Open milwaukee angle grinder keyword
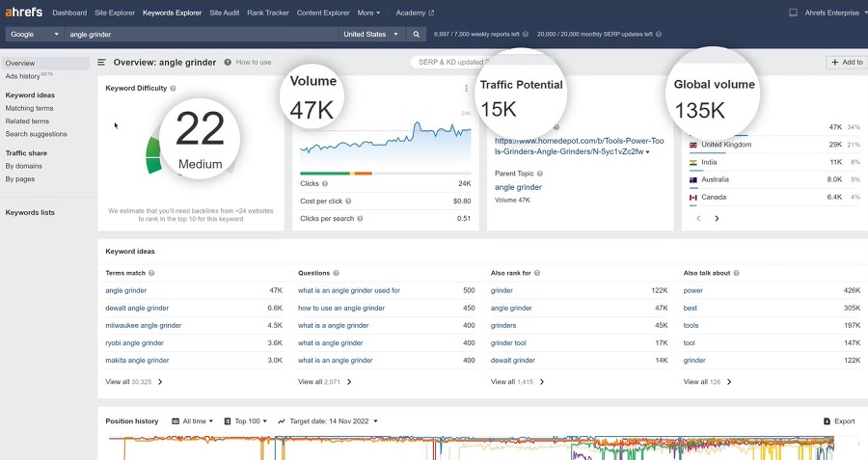The image size is (868, 460). pyautogui.click(x=144, y=326)
